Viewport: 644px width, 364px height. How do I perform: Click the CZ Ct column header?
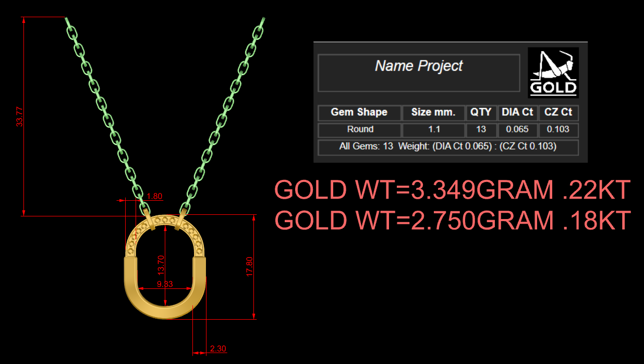tap(558, 113)
